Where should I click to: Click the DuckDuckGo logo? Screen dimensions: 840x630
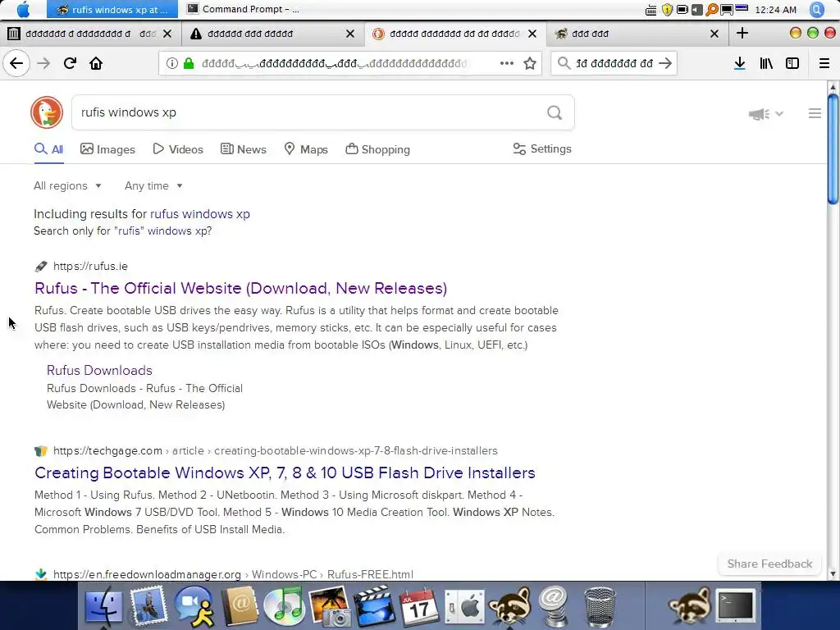click(x=47, y=112)
